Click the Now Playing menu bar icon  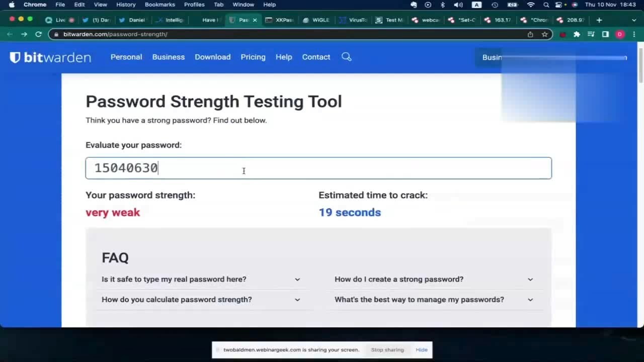[x=428, y=5]
